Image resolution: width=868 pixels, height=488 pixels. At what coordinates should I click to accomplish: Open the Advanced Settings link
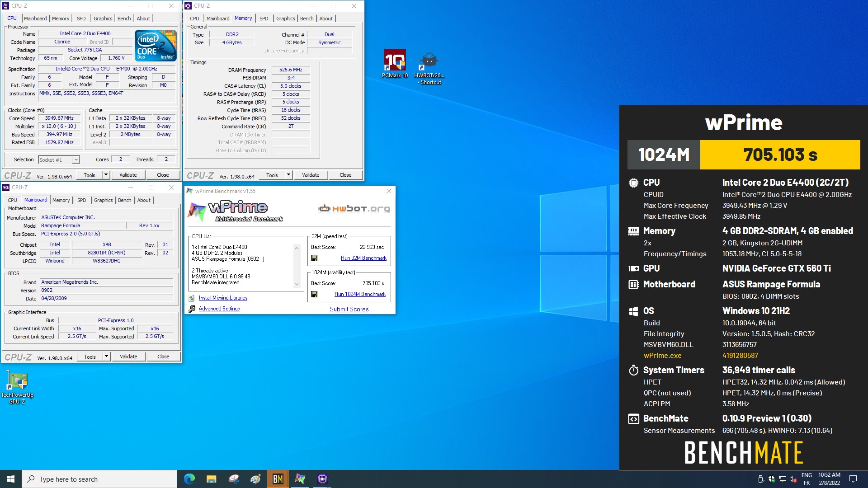[219, 309]
